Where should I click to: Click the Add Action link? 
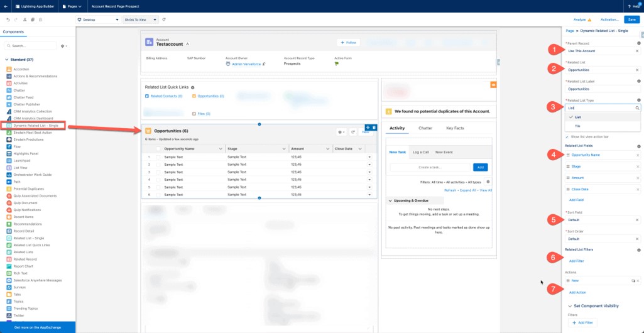[x=577, y=292]
